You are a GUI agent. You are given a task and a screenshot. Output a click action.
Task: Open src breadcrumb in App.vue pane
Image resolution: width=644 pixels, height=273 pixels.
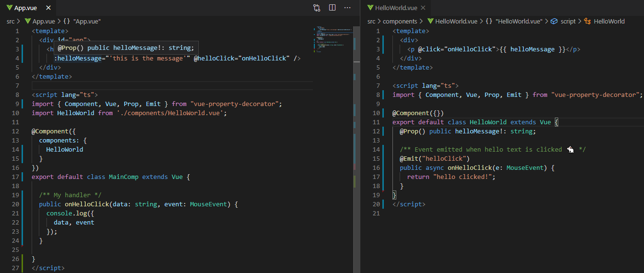[x=11, y=21]
